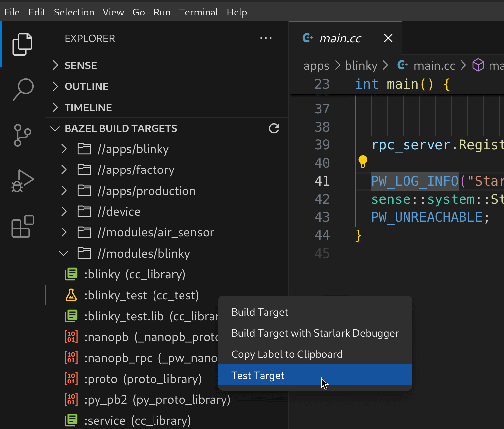The height and width of the screenshot is (429, 504).
Task: Expand the SENSE section
Action: pos(55,65)
